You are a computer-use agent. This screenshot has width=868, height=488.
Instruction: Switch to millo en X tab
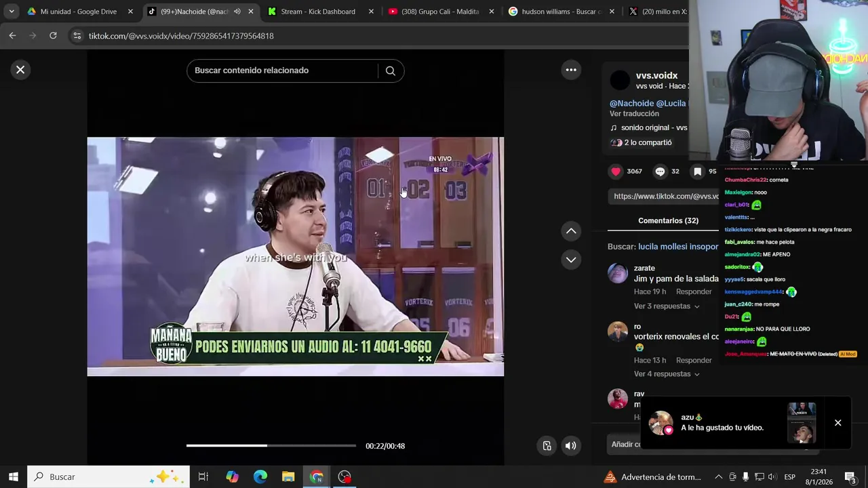[x=658, y=12]
